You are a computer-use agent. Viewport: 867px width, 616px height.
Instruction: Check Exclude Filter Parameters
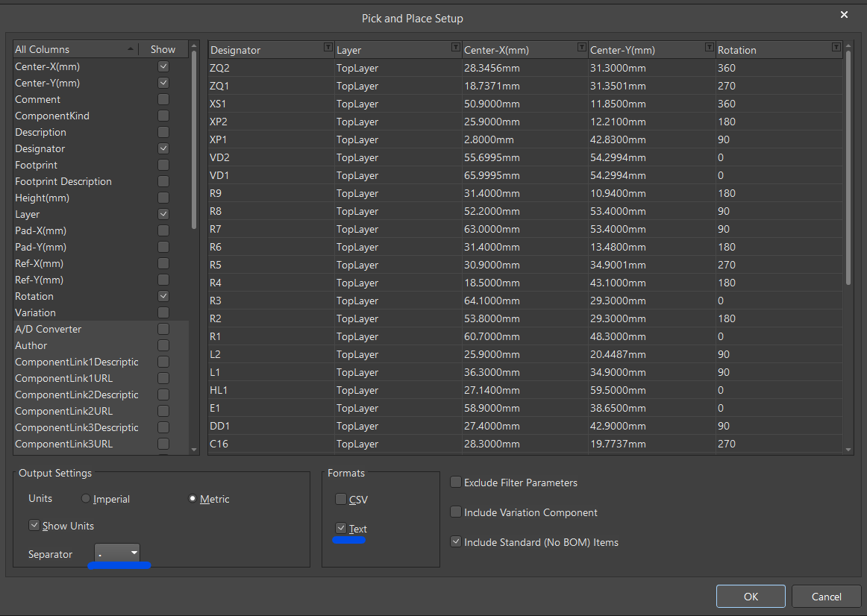point(456,483)
